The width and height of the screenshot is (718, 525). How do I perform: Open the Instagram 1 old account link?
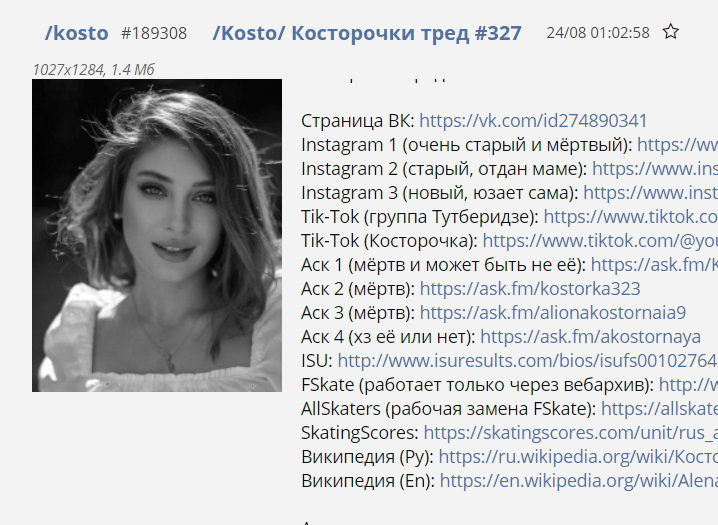pyautogui.click(x=678, y=145)
